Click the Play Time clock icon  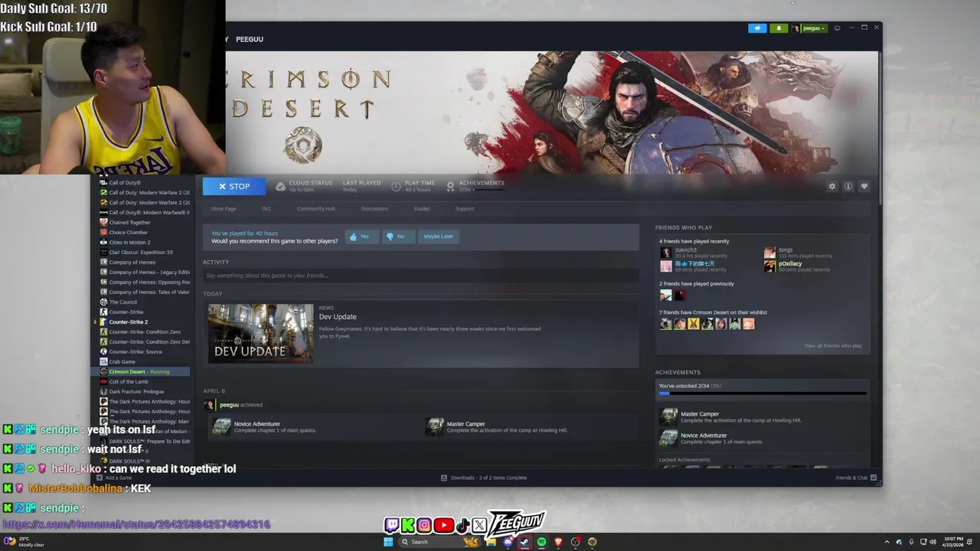[x=396, y=186]
